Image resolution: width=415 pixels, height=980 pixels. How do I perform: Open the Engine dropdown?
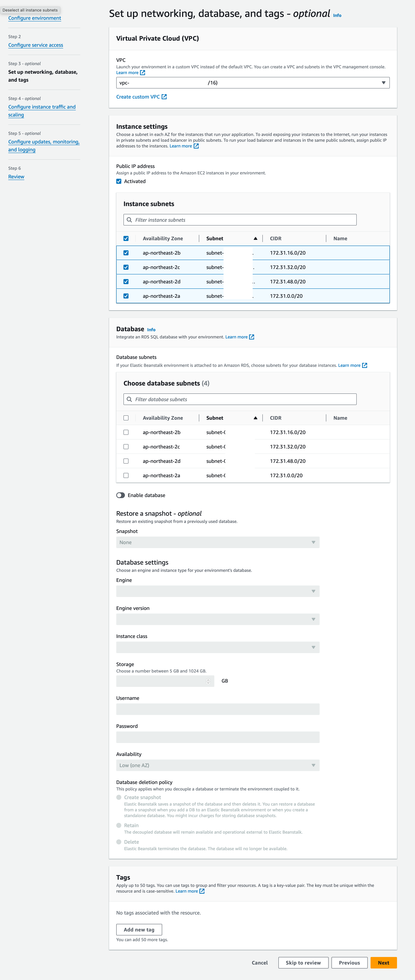click(218, 592)
